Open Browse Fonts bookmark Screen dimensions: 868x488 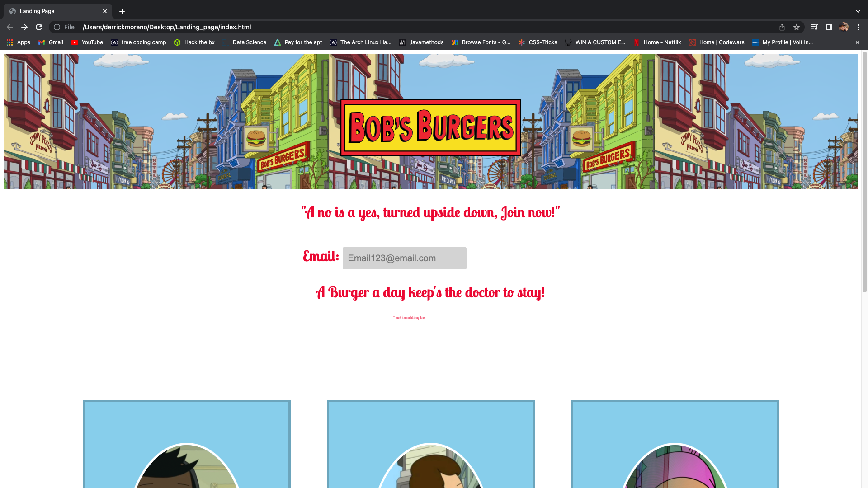pos(481,42)
